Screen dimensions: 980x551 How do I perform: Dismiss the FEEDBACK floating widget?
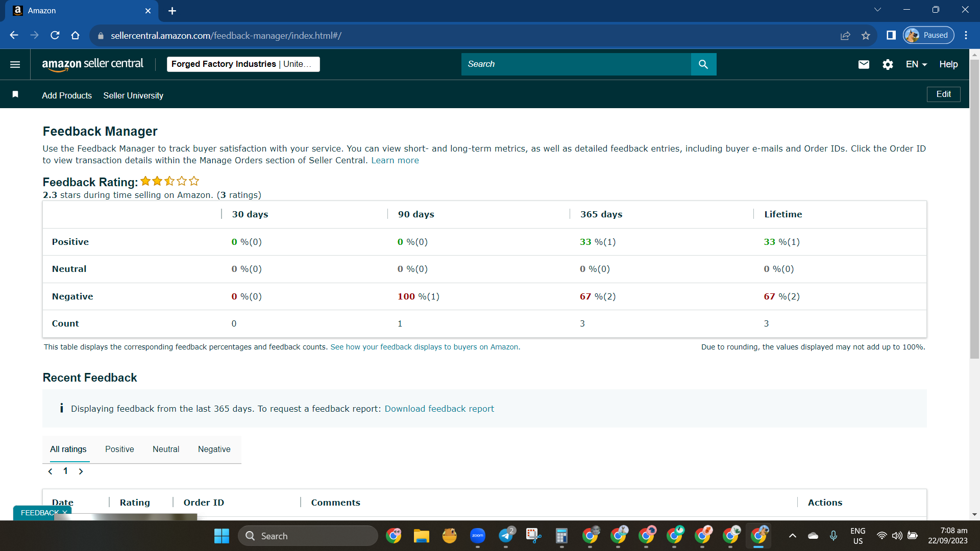65,512
